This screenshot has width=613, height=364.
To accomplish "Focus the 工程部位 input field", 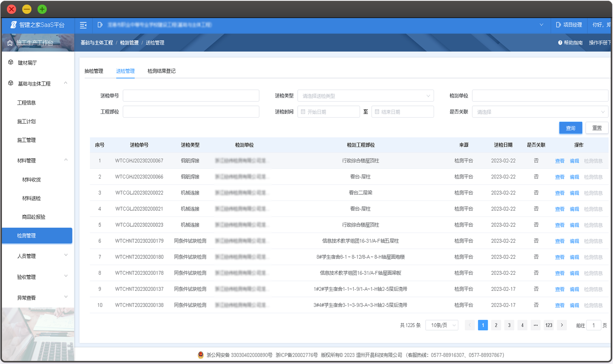I will (x=191, y=111).
